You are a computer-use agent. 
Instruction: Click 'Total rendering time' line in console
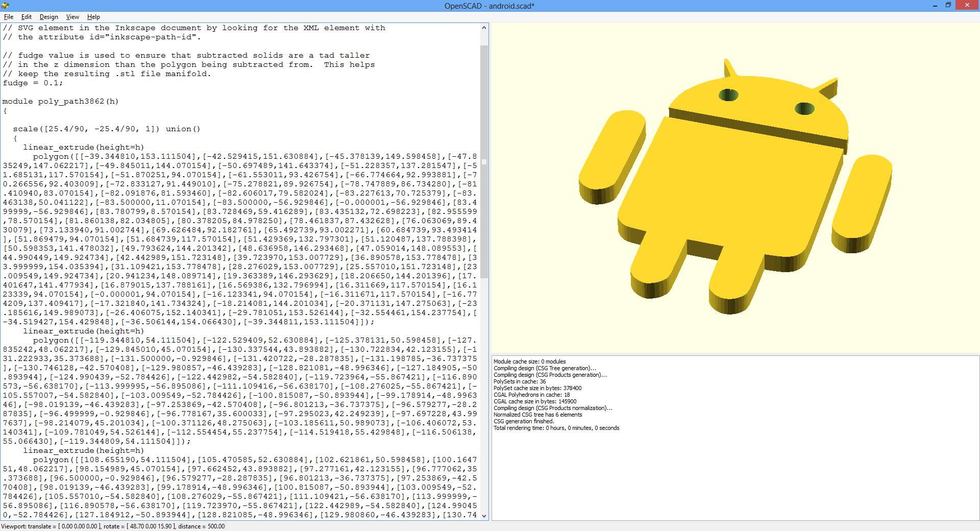click(556, 428)
